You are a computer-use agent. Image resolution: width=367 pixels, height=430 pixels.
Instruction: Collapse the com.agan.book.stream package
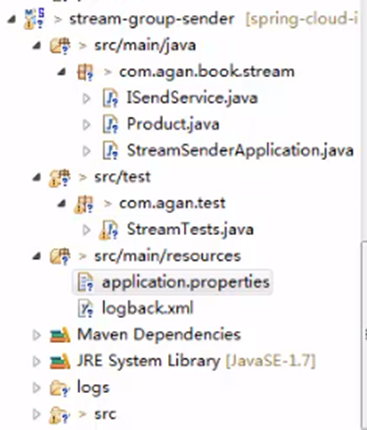click(62, 72)
